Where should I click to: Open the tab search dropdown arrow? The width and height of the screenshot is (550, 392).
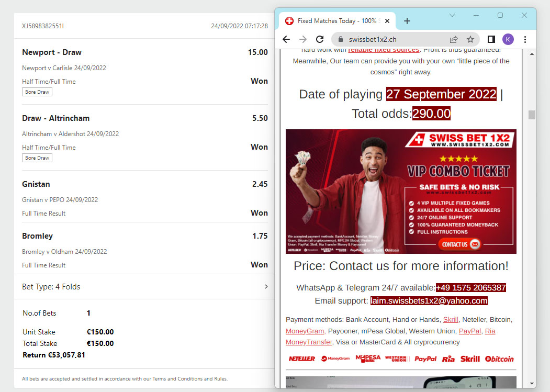click(452, 16)
